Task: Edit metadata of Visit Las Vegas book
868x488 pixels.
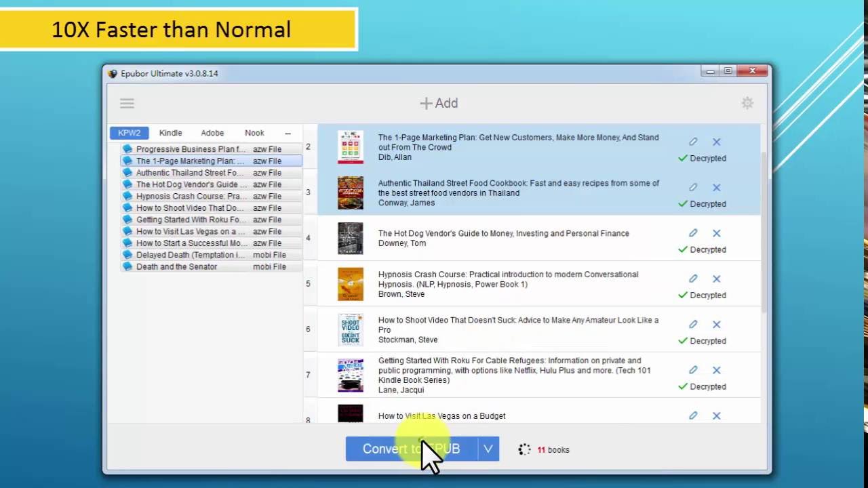Action: click(693, 415)
